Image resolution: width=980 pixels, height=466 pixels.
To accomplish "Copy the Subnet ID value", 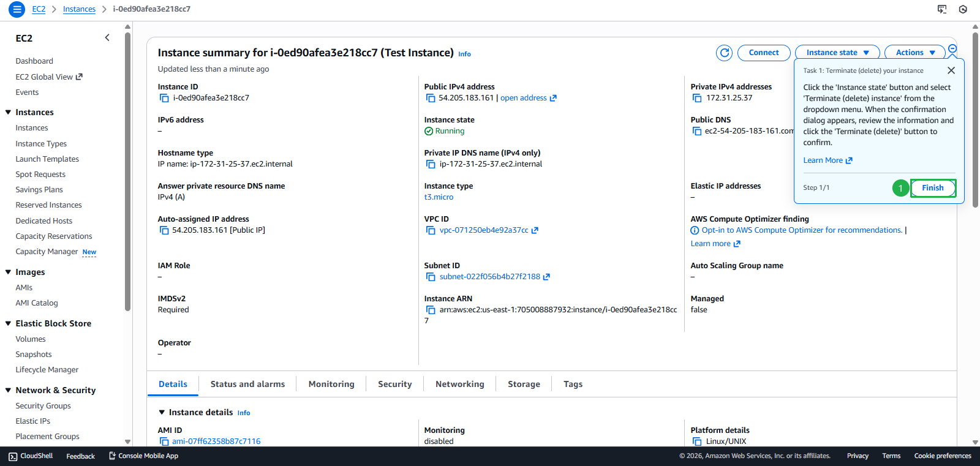I will pos(431,277).
